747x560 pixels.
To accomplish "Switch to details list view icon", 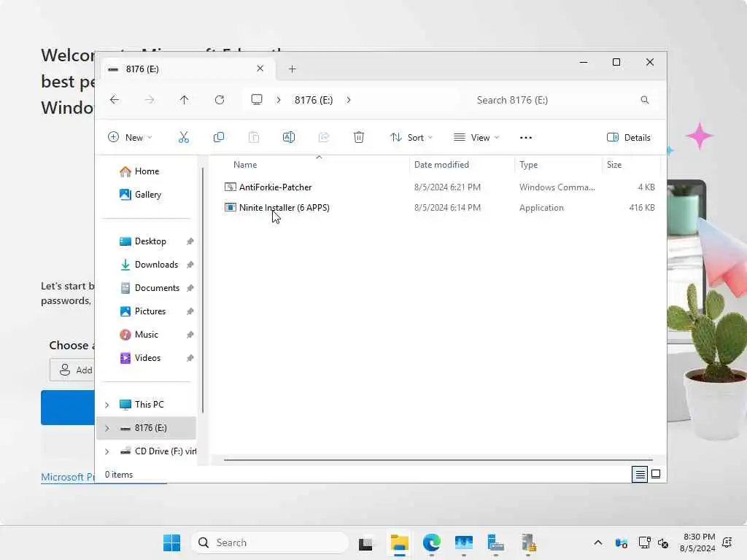I will coord(640,474).
